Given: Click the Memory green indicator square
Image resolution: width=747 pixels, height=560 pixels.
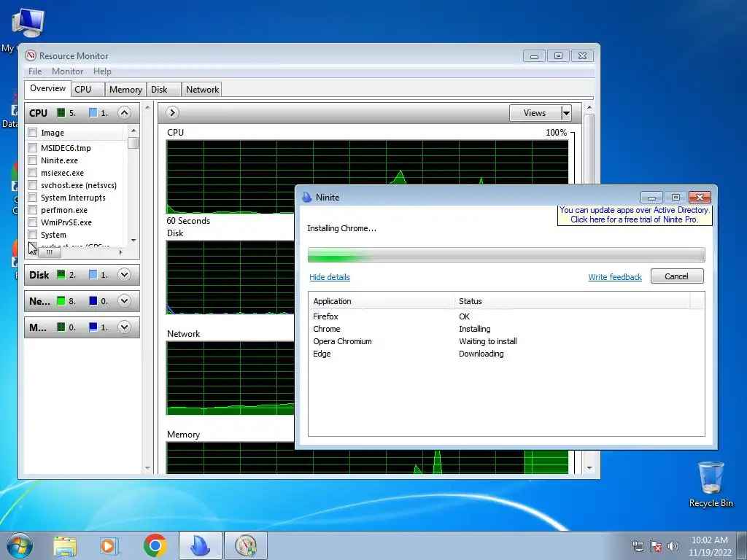Looking at the screenshot, I should [61, 327].
